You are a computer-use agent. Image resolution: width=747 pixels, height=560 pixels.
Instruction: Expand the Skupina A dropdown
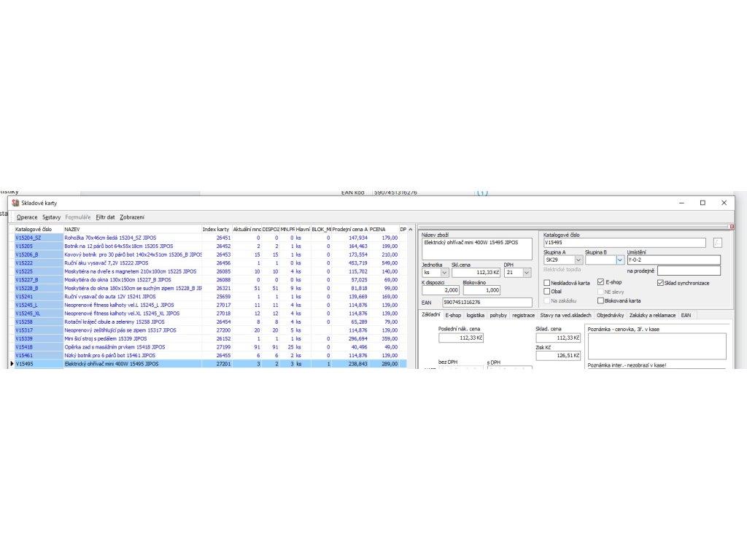578,260
